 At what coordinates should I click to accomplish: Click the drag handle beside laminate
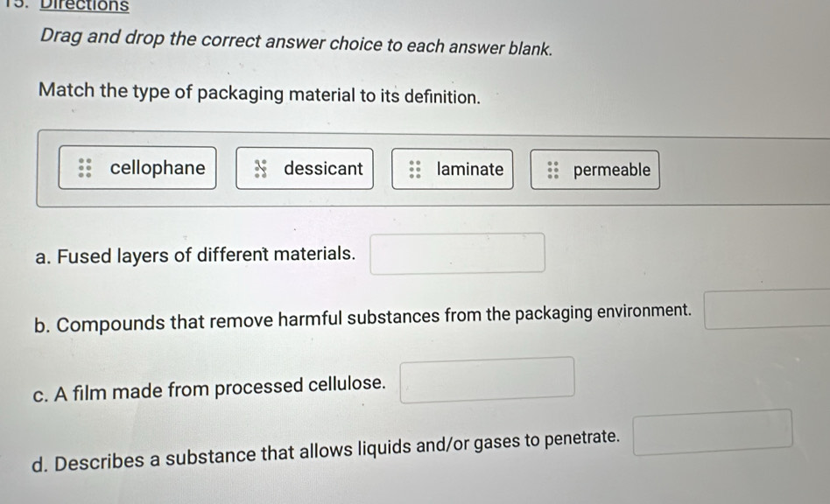[415, 168]
